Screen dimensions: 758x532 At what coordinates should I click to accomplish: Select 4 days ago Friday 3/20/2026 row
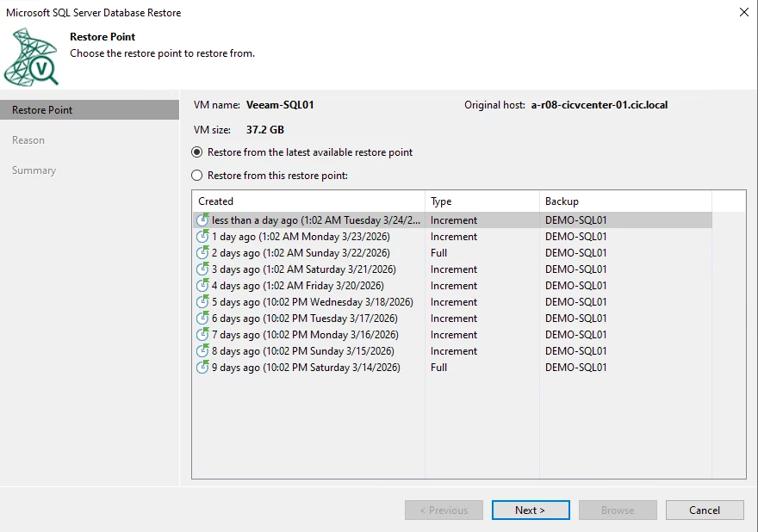coord(452,286)
